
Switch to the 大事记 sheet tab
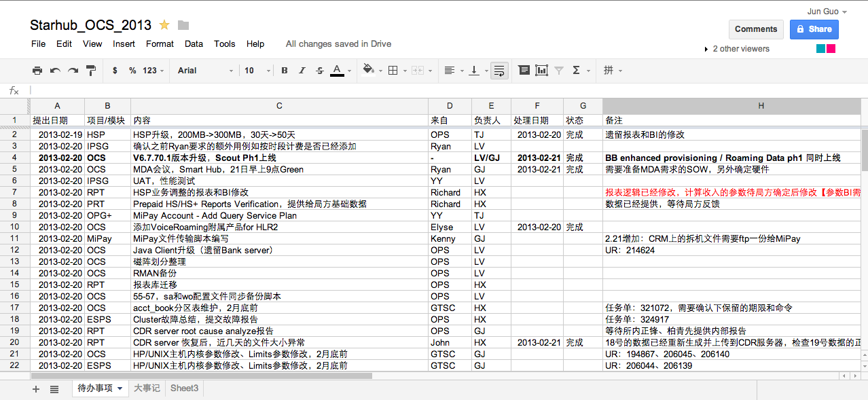(x=147, y=388)
